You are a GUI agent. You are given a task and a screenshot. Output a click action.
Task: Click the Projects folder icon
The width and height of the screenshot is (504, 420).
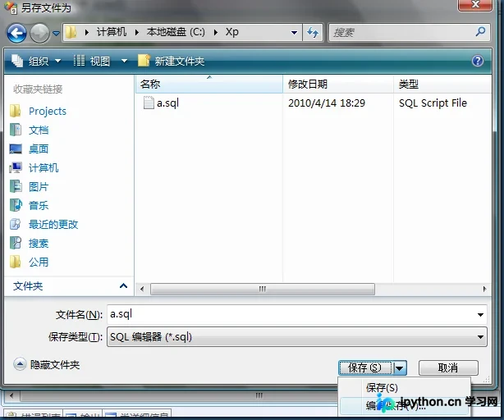pos(16,111)
